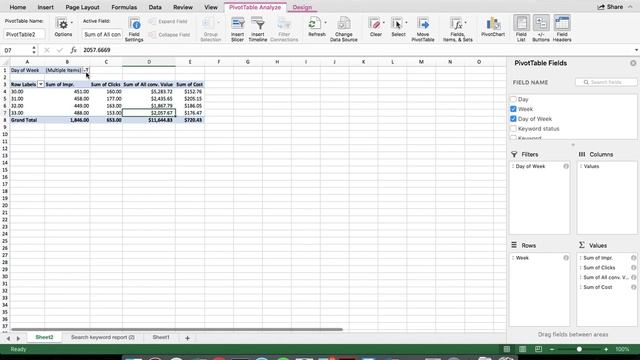Open the Row Labels filter dropdown

click(40, 84)
